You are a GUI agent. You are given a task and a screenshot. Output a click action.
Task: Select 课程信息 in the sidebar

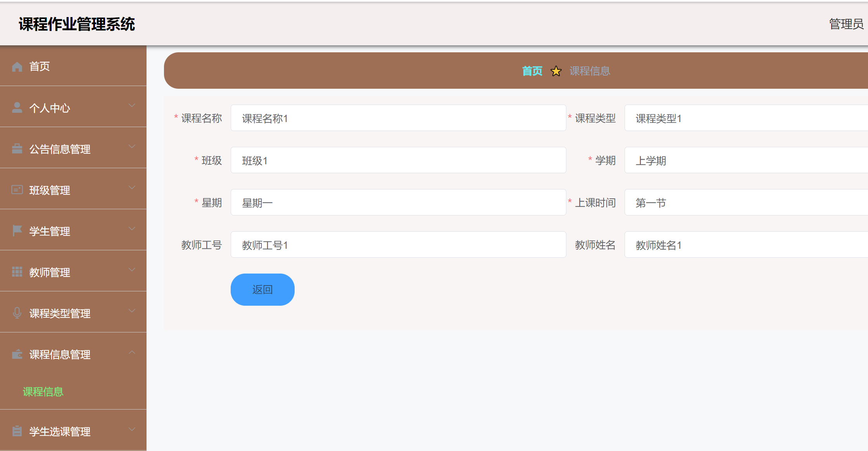[x=43, y=392]
